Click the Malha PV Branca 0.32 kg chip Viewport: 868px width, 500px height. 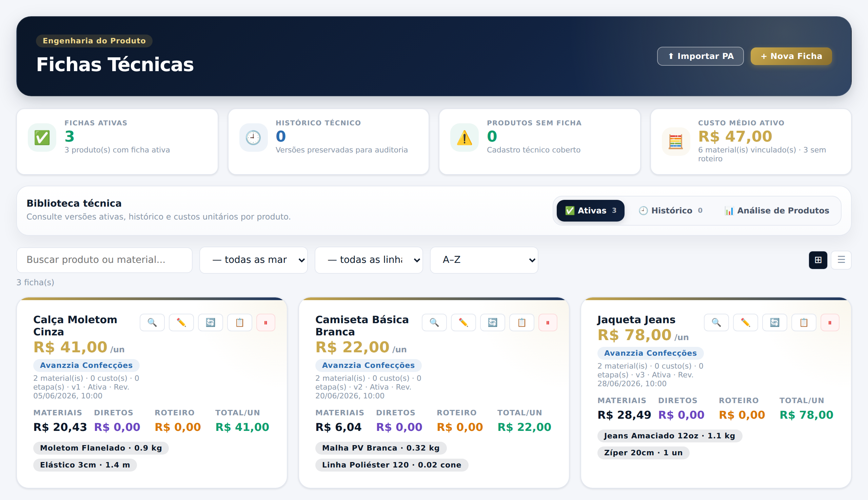click(x=381, y=448)
